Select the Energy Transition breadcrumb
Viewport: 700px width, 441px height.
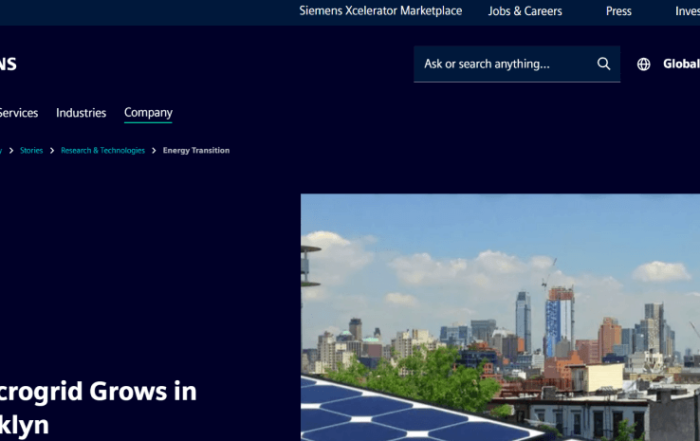(196, 151)
